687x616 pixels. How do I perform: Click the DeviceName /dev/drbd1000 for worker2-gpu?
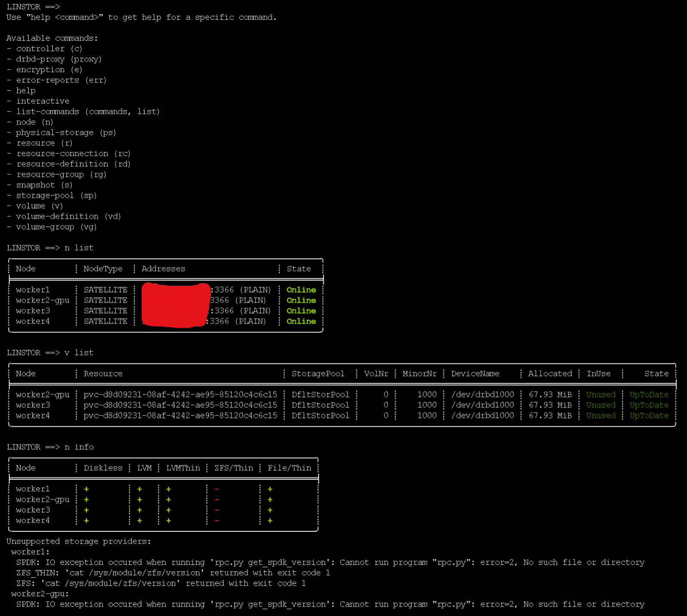(482, 394)
